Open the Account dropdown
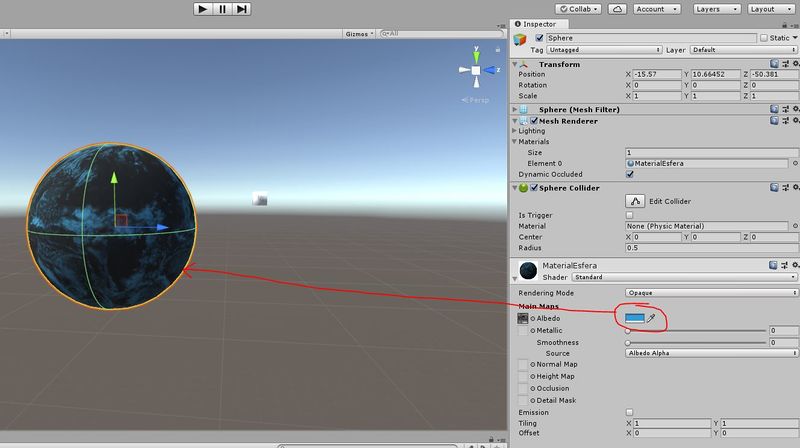Image resolution: width=800 pixels, height=448 pixels. click(x=657, y=9)
